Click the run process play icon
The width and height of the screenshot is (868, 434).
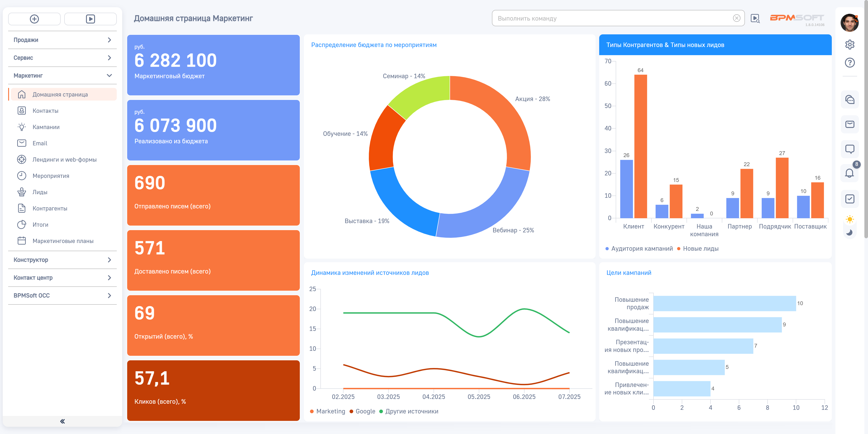pyautogui.click(x=90, y=19)
